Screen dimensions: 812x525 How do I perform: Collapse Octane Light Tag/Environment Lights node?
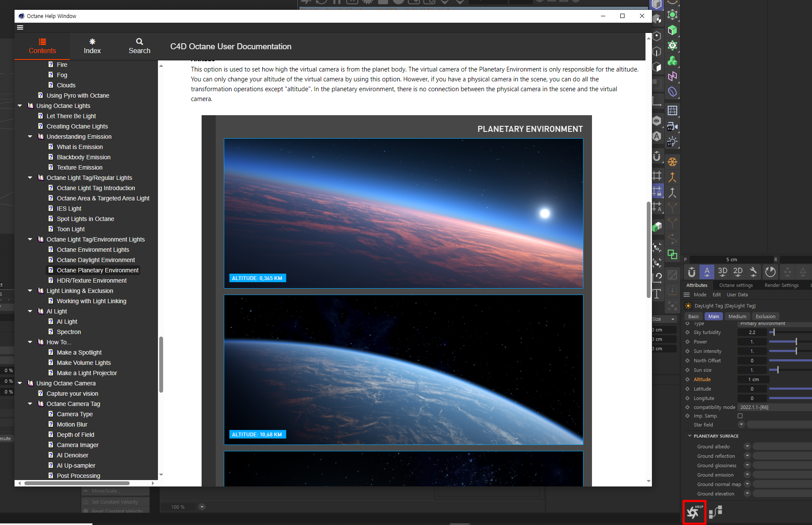[30, 239]
